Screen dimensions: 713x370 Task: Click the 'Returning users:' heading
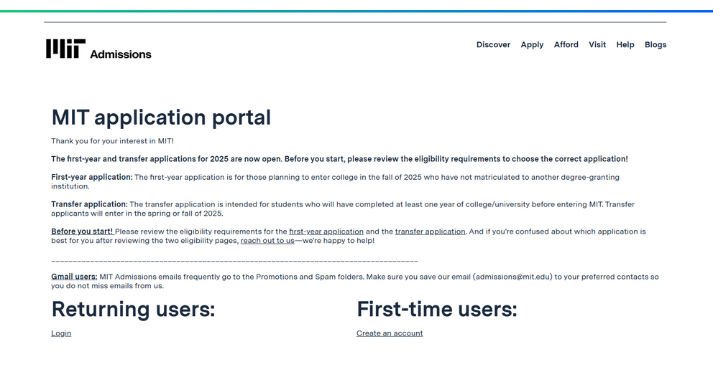[133, 309]
